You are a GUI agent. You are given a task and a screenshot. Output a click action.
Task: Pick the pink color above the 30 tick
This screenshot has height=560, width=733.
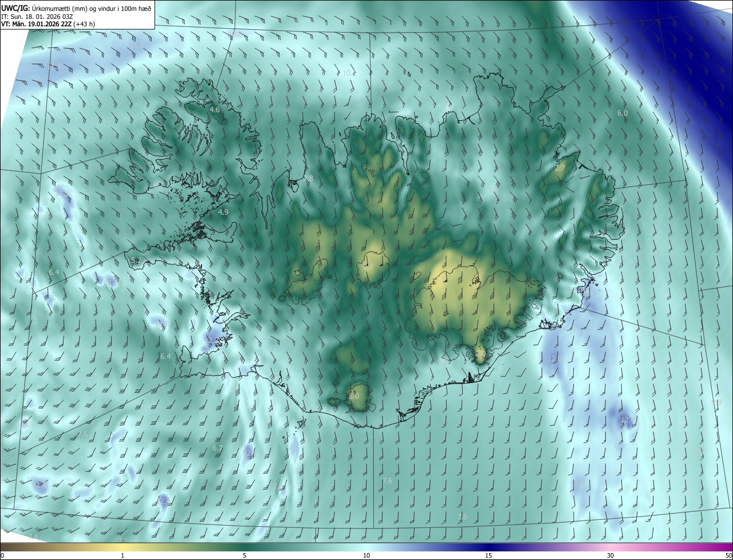click(x=610, y=547)
